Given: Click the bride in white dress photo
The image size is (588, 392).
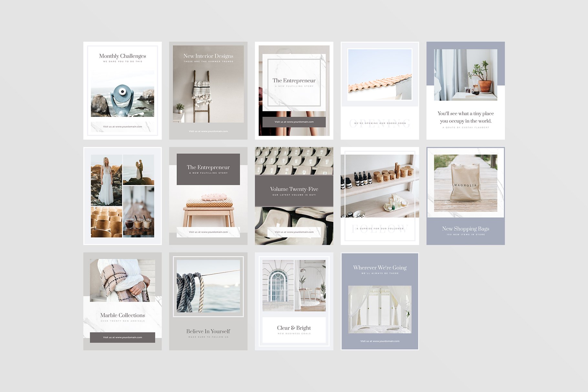Looking at the screenshot, I should click(x=106, y=180).
